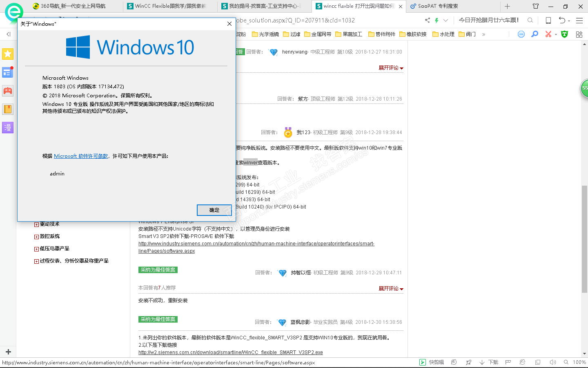Open the dropdown arrow next to scissors icon
The height and width of the screenshot is (368, 588).
556,35
